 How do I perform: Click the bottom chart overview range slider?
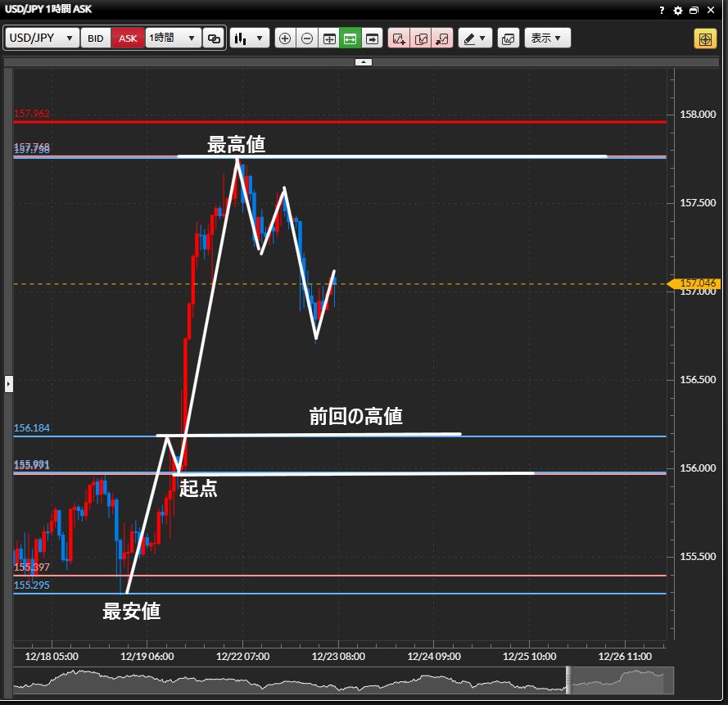coord(621,680)
